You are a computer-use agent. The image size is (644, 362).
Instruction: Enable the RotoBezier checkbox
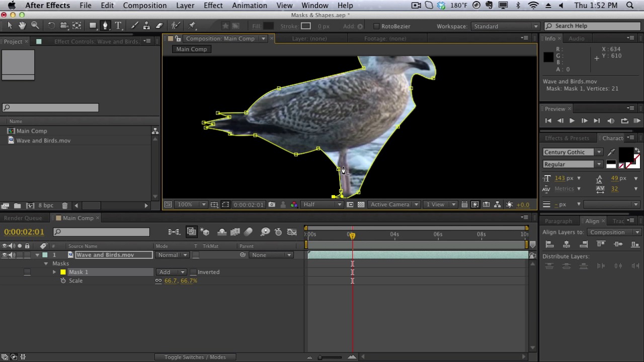click(376, 26)
